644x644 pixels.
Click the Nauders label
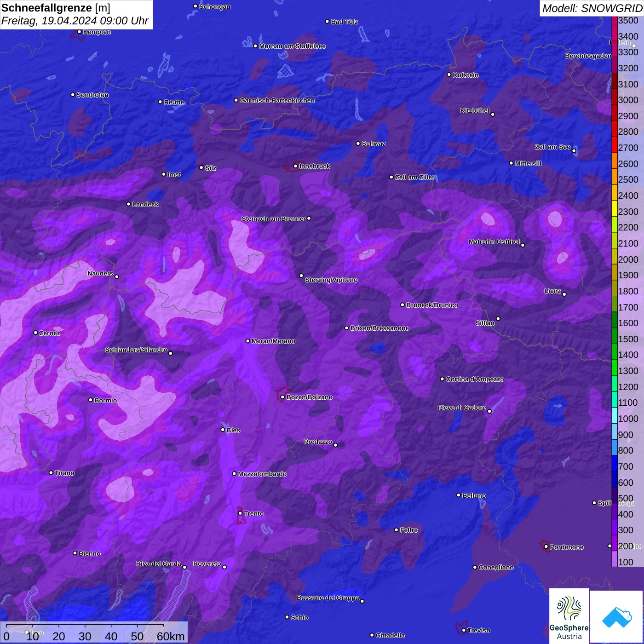point(100,273)
